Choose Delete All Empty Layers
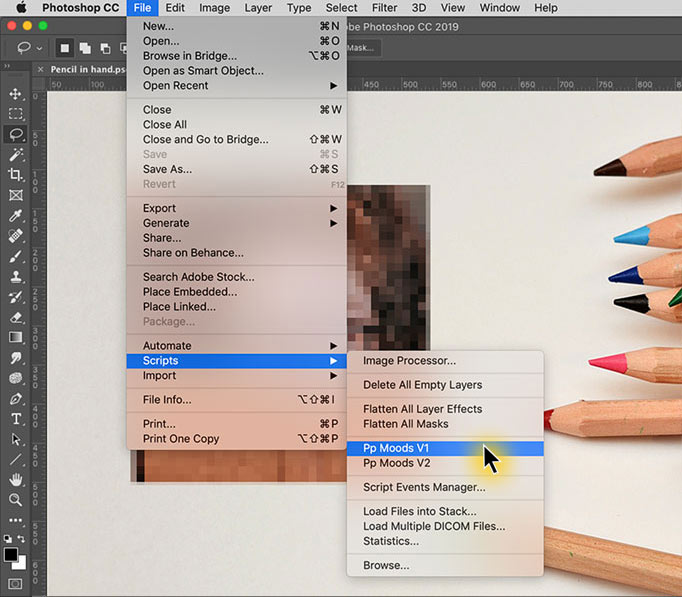This screenshot has width=682, height=597. click(445, 385)
